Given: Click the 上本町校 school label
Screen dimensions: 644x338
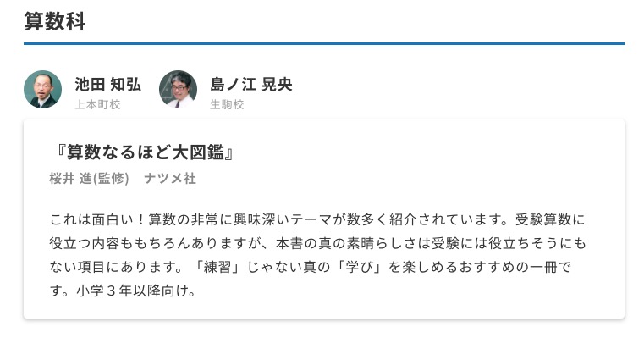Looking at the screenshot, I should [x=97, y=104].
